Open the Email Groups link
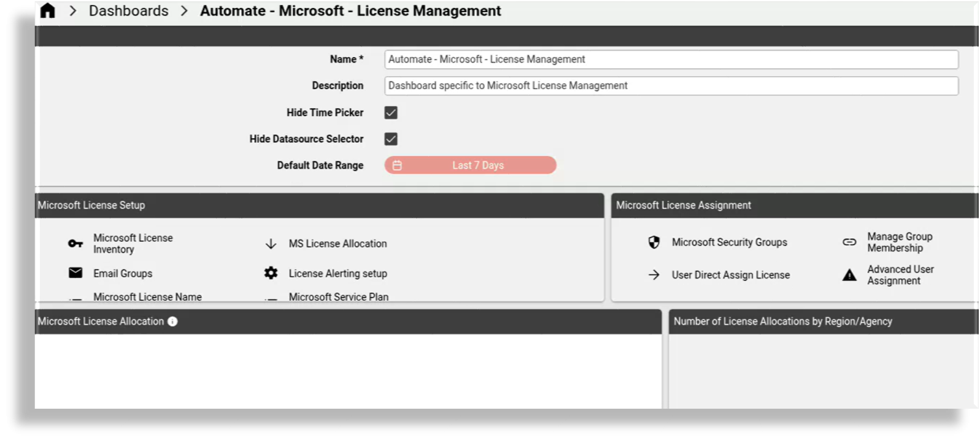 (x=123, y=274)
